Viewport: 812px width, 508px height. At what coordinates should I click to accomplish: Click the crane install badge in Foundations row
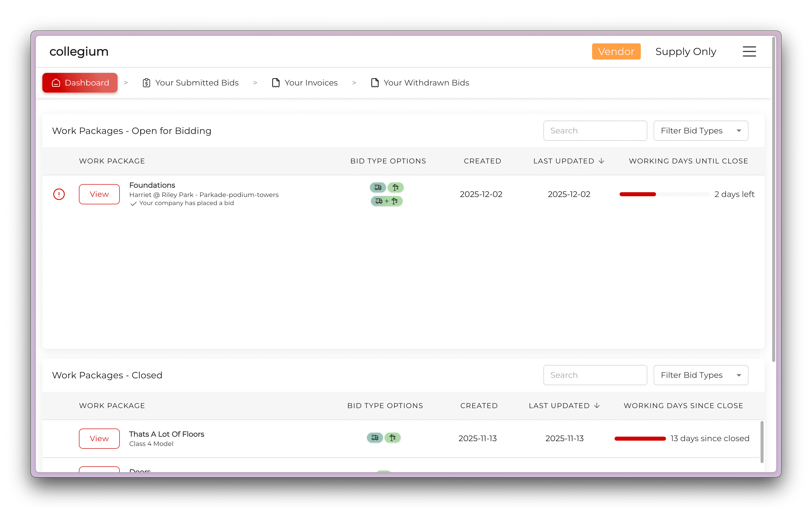click(396, 187)
